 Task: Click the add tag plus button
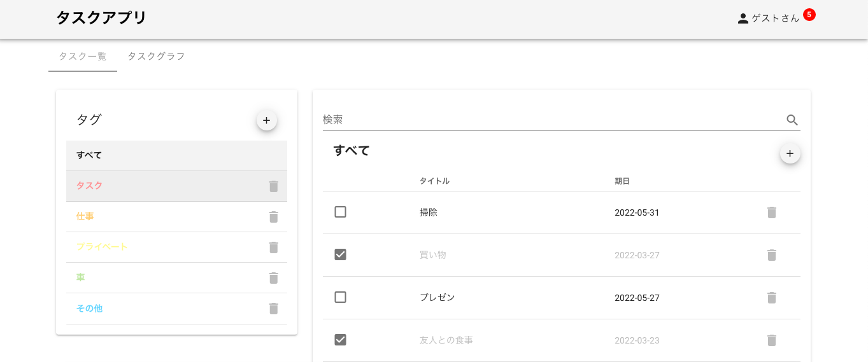coord(267,120)
